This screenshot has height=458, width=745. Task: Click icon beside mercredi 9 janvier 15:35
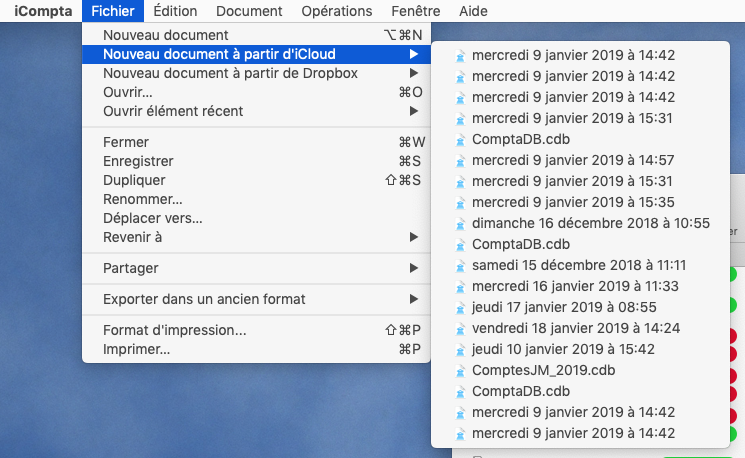point(460,203)
